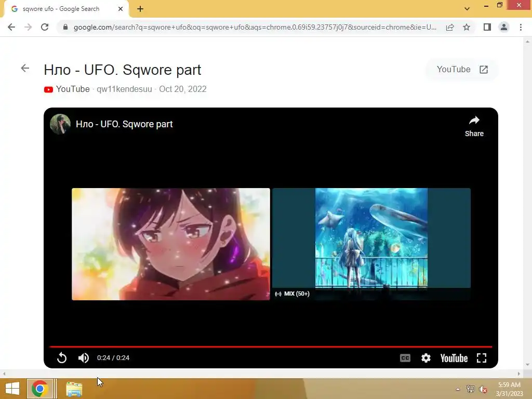Open the browser side panel
This screenshot has width=532, height=399.
pos(487,27)
